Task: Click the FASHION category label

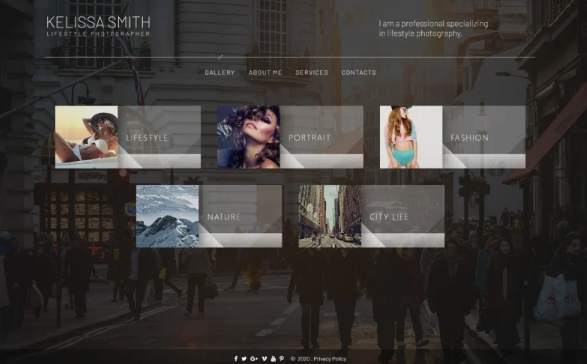Action: point(469,138)
